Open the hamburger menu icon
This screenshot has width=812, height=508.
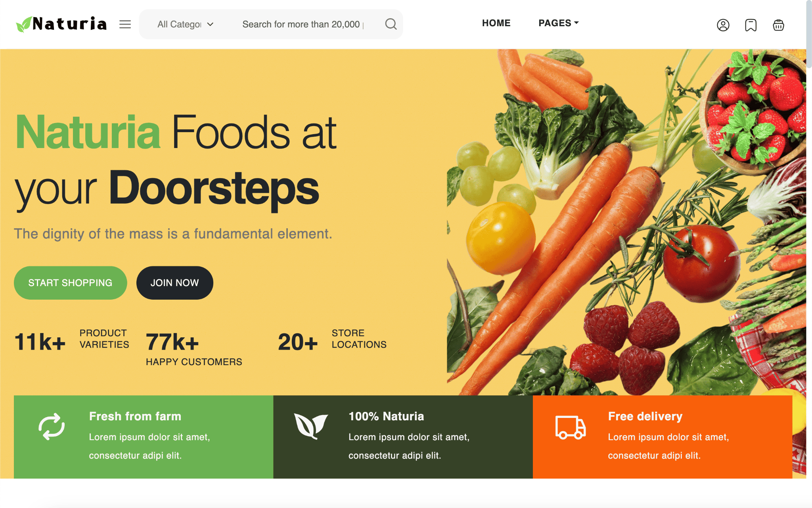(x=125, y=24)
